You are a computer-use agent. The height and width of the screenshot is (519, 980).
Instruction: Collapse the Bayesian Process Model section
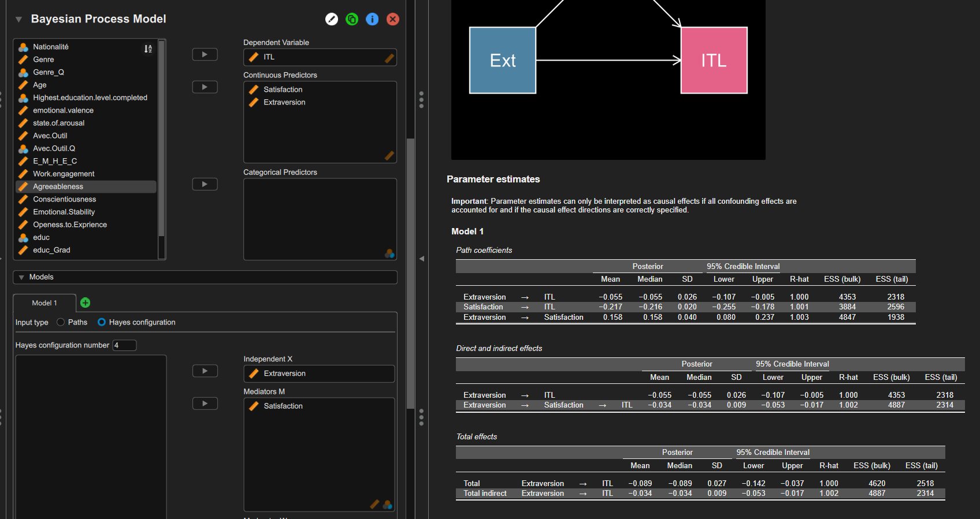tap(18, 19)
